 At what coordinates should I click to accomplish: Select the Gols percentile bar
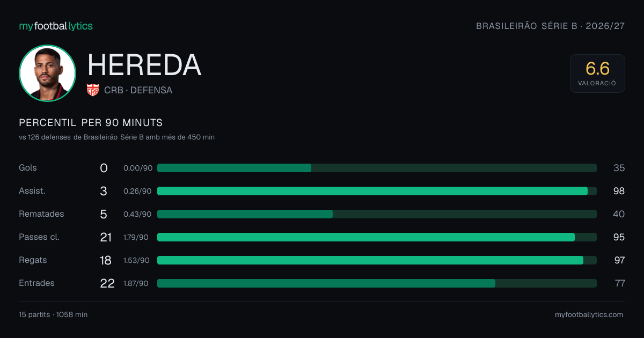tap(377, 168)
